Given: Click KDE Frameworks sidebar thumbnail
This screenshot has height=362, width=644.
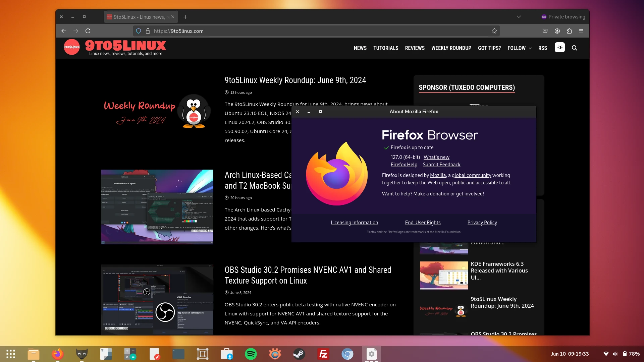Looking at the screenshot, I should pyautogui.click(x=444, y=275).
